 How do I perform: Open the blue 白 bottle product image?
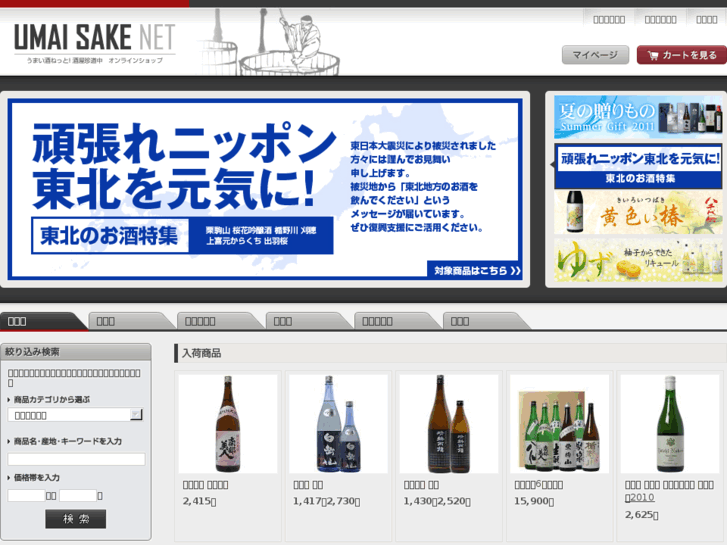coord(338,424)
